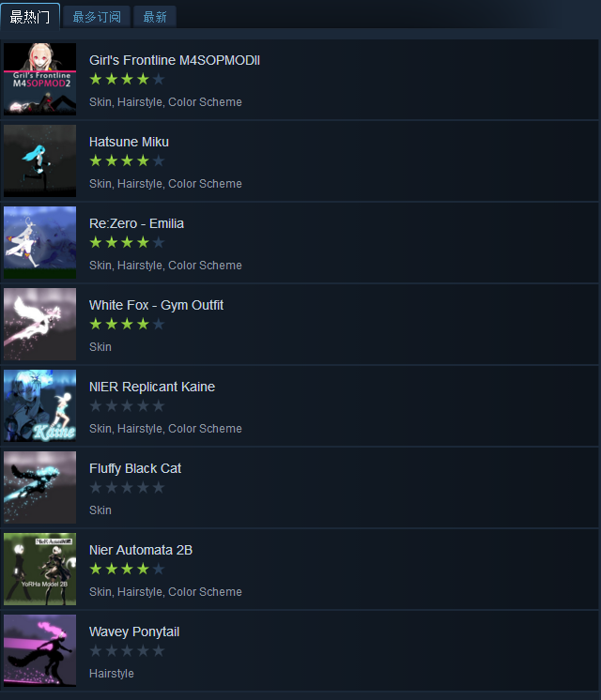This screenshot has width=601, height=700.
Task: Open the Wavey Ponytail title link
Action: click(134, 632)
